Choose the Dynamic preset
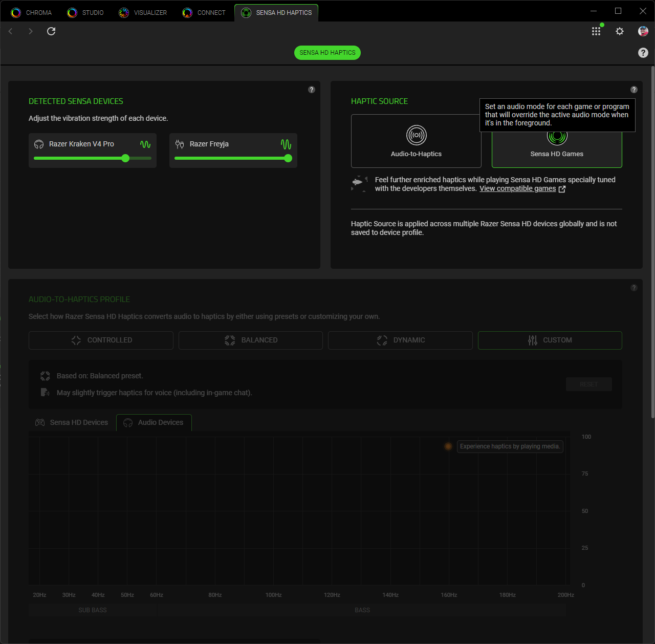The image size is (655, 644). 400,340
